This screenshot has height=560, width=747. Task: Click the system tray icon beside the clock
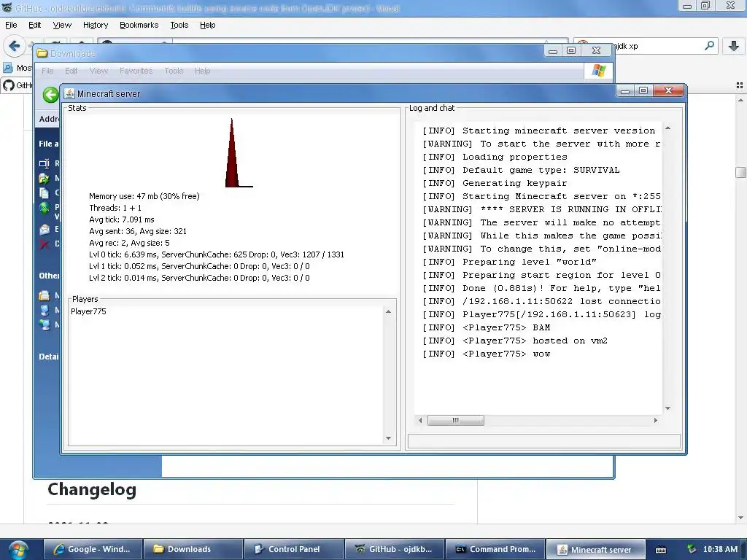pos(692,549)
